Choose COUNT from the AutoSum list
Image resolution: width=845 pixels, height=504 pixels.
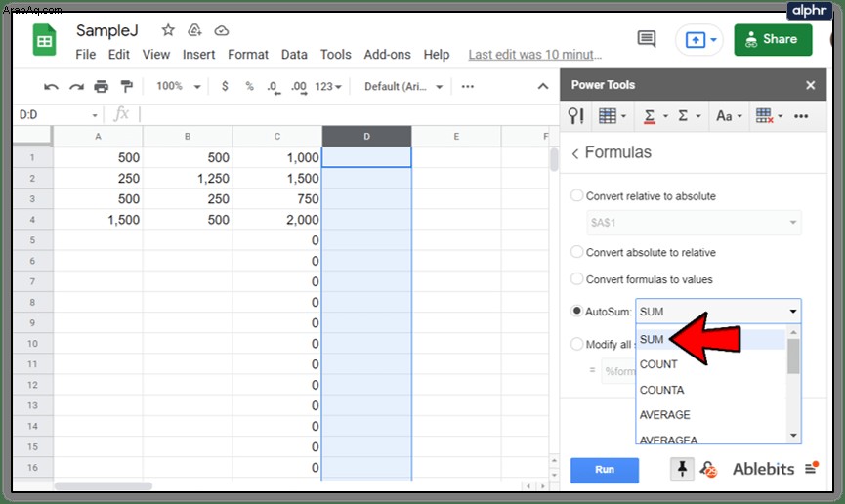[x=658, y=364]
